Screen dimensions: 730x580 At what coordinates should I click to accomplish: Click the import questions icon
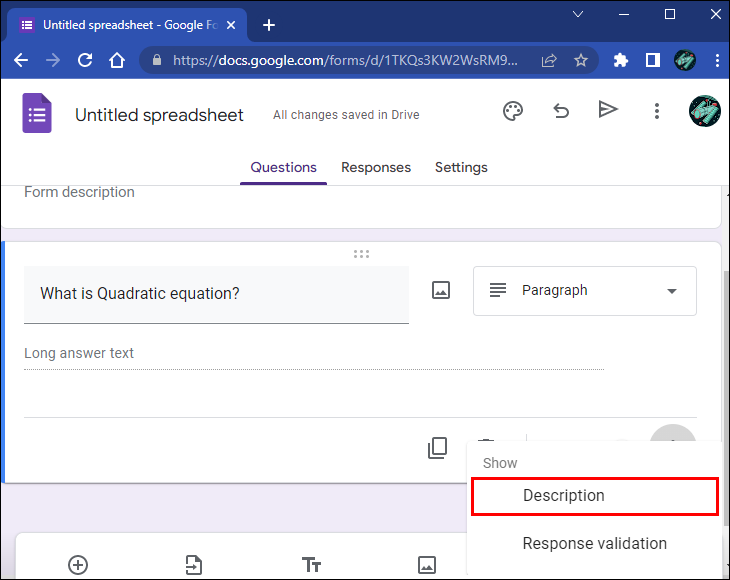click(x=194, y=565)
